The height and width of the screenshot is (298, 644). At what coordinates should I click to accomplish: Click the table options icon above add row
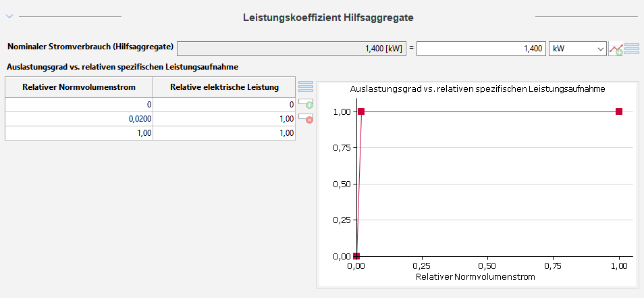(306, 86)
